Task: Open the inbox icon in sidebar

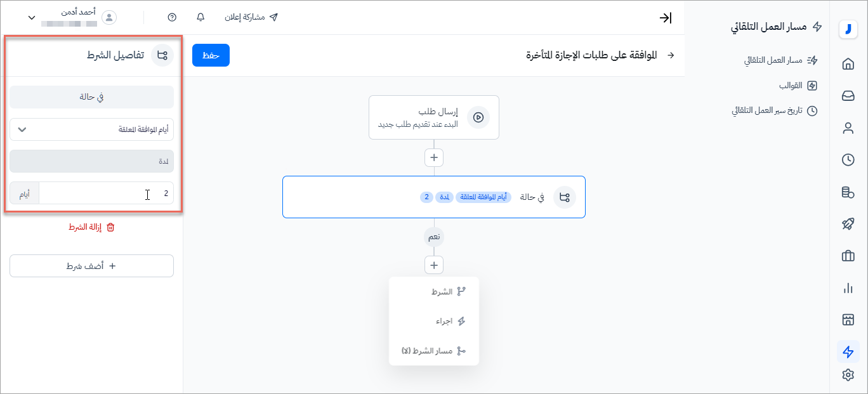Action: pos(848,96)
